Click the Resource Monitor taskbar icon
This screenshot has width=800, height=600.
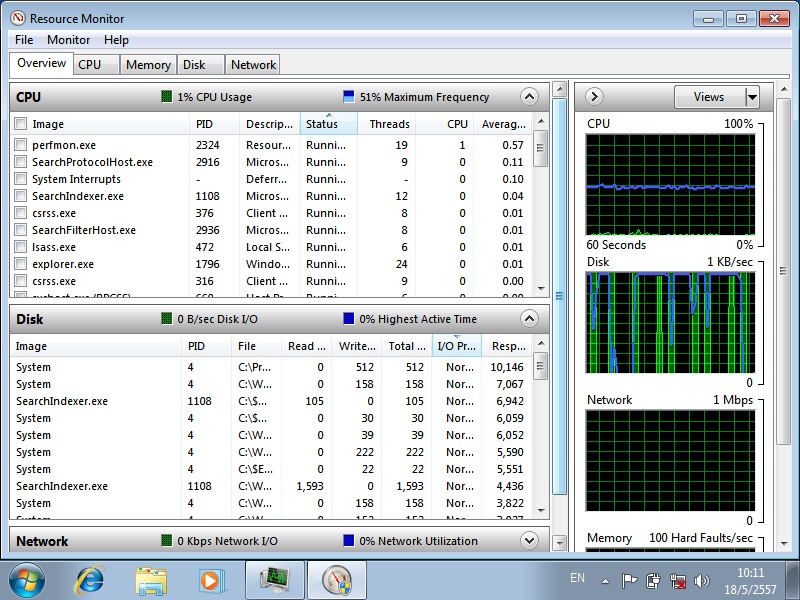337,579
